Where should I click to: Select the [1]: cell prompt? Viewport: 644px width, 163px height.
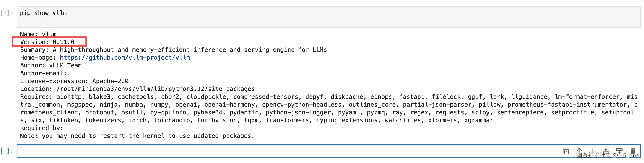click(x=7, y=13)
